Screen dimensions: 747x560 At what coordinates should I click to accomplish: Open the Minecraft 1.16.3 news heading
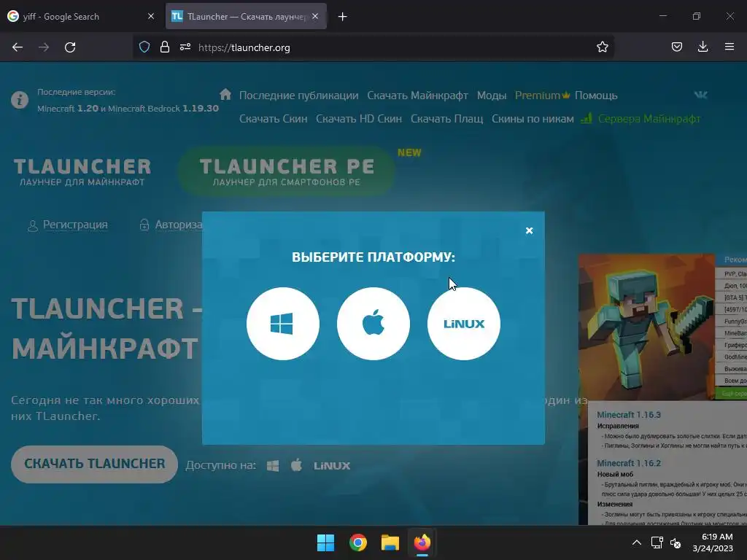point(629,415)
